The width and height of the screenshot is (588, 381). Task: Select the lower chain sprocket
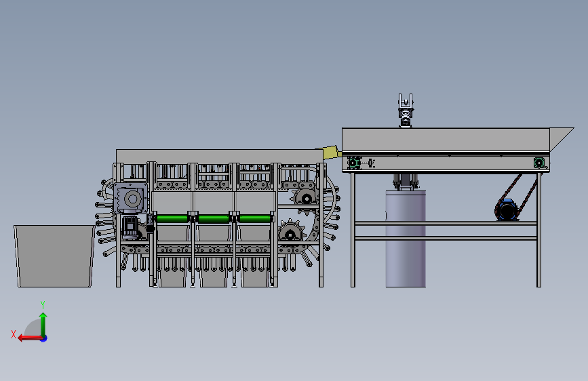[290, 233]
